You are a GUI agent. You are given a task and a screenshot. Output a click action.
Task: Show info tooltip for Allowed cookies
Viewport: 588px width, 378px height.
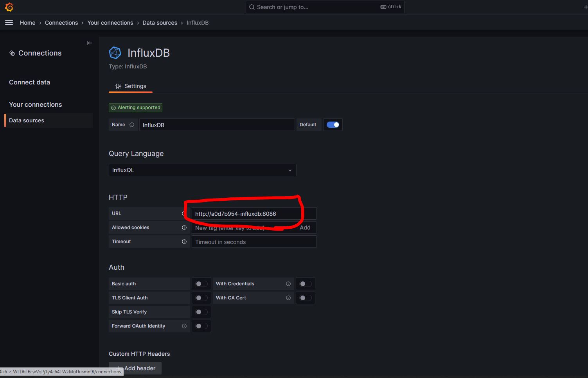184,228
